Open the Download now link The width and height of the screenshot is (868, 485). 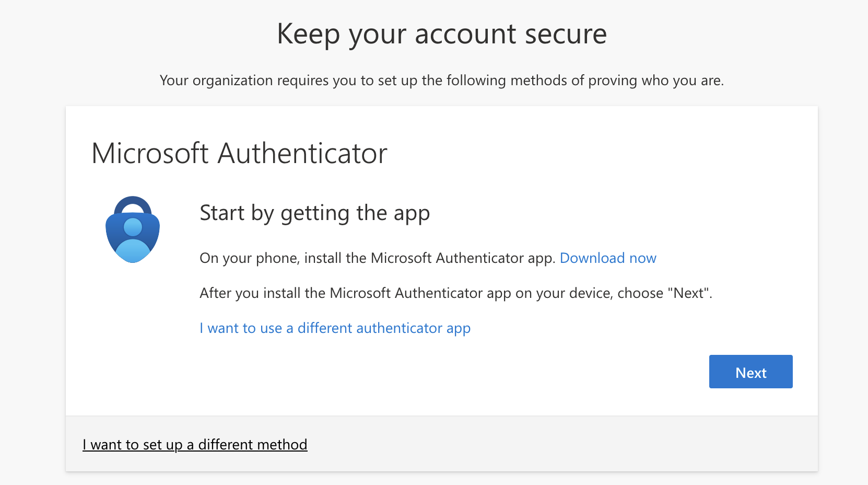(608, 258)
